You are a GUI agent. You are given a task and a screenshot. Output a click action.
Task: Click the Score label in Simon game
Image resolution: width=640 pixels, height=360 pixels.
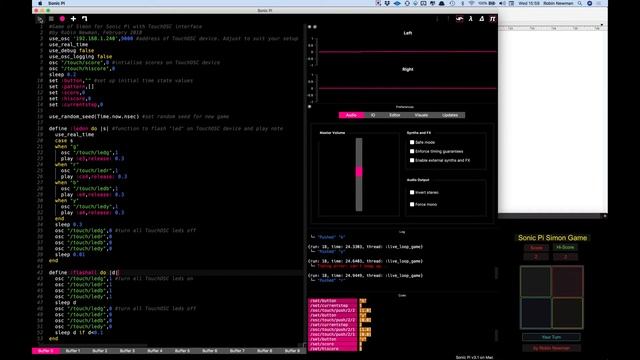click(536, 247)
